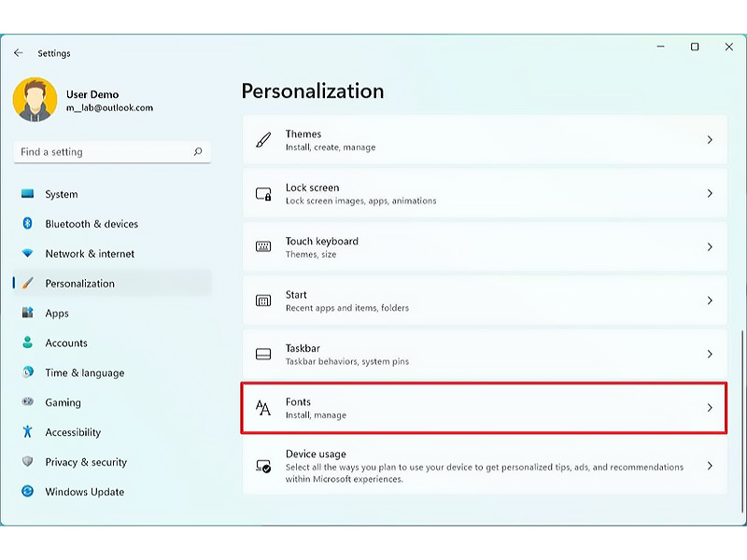The image size is (747, 560).
Task: Open Lock screen settings
Action: 485,194
